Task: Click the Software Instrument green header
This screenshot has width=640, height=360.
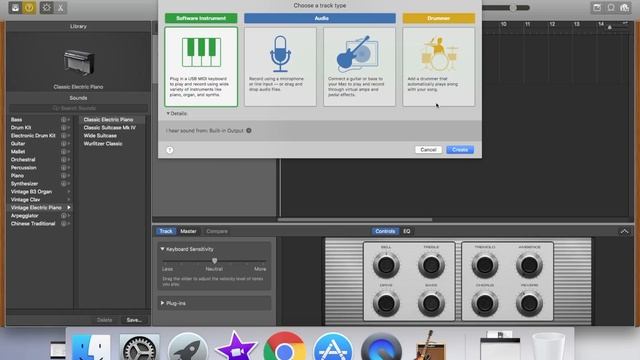Action: point(201,18)
